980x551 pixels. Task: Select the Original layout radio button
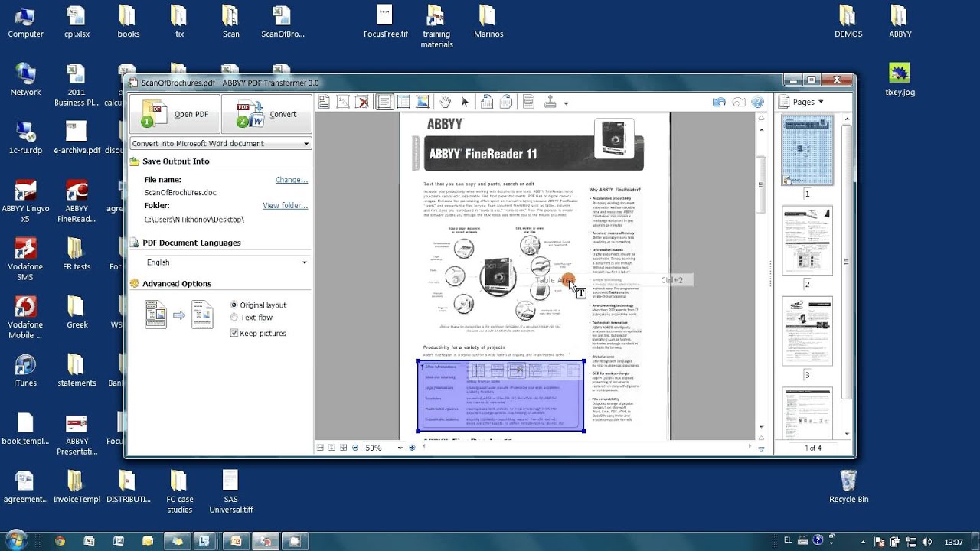(234, 305)
